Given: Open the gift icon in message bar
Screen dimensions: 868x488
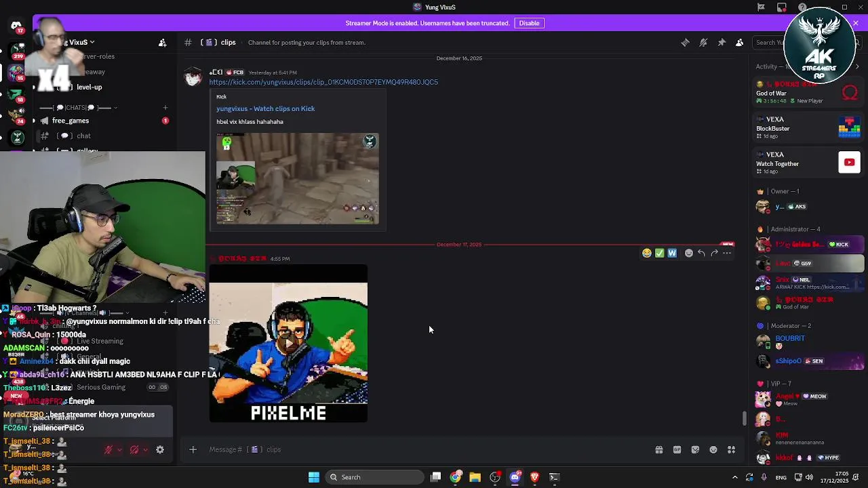Looking at the screenshot, I should [658, 449].
